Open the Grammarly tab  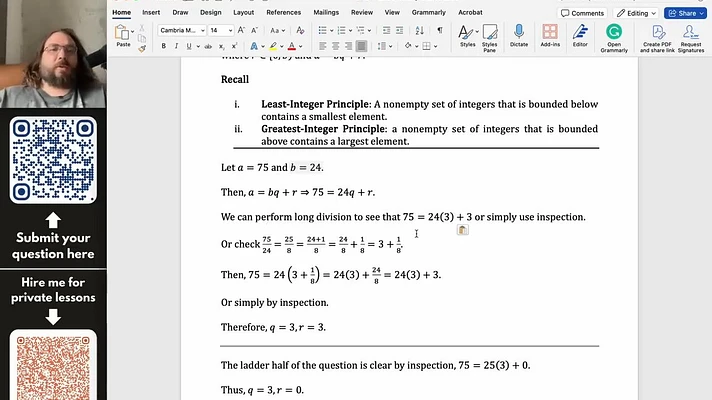coord(429,12)
